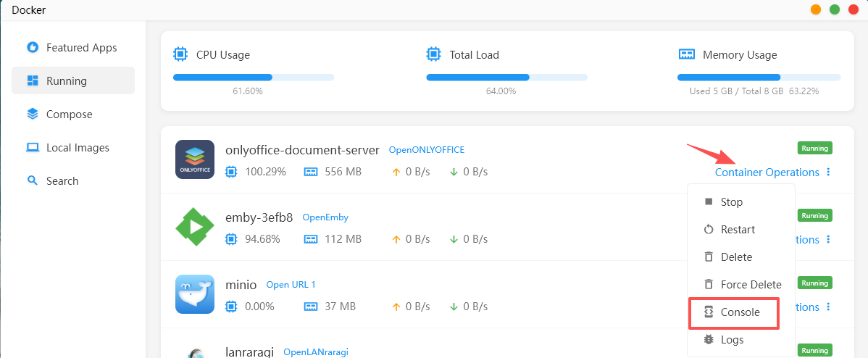Click the lanraragi container name
This screenshot has width=868, height=358.
(x=250, y=352)
